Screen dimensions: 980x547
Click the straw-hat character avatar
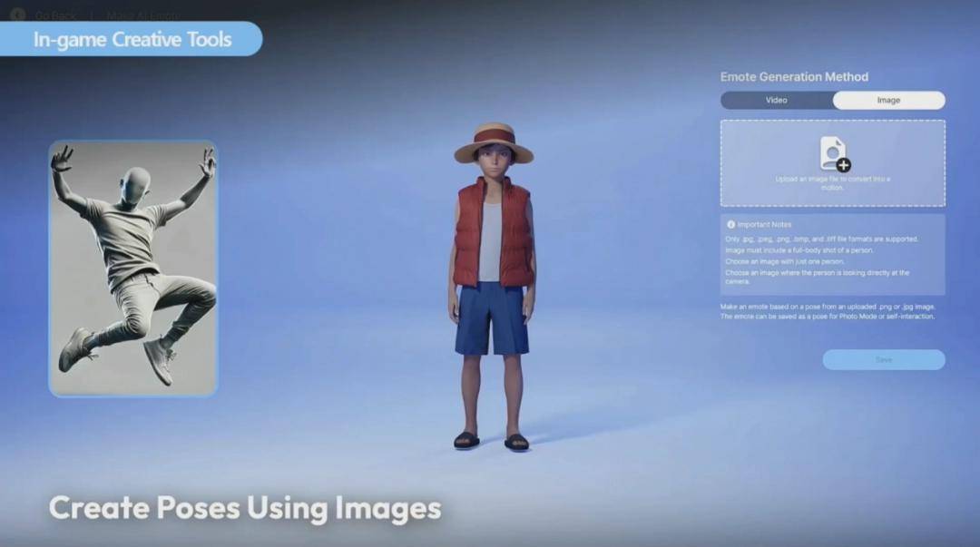pyautogui.click(x=494, y=287)
